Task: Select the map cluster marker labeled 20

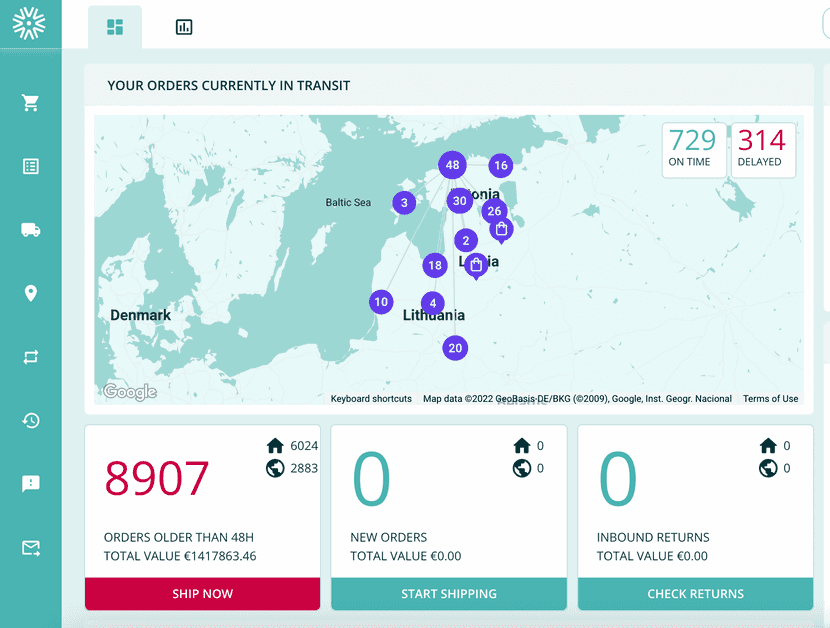Action: pos(455,348)
